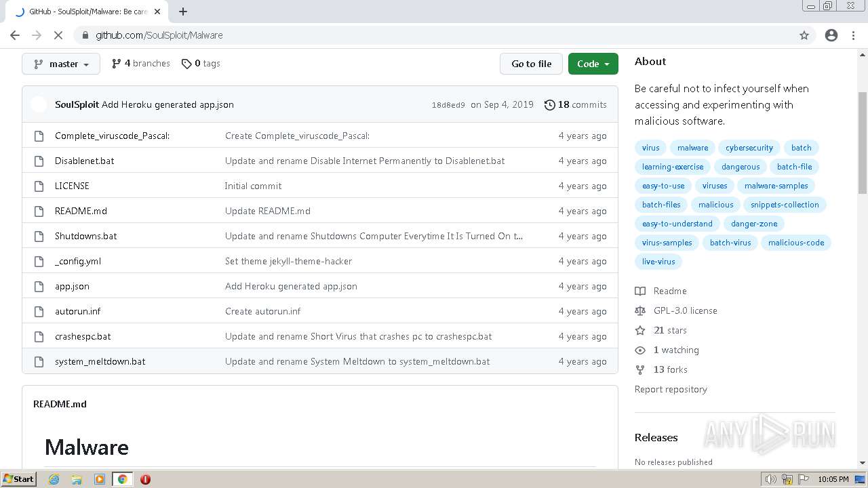The width and height of the screenshot is (868, 488).
Task: Bookmark this page with the star icon
Action: [x=804, y=35]
